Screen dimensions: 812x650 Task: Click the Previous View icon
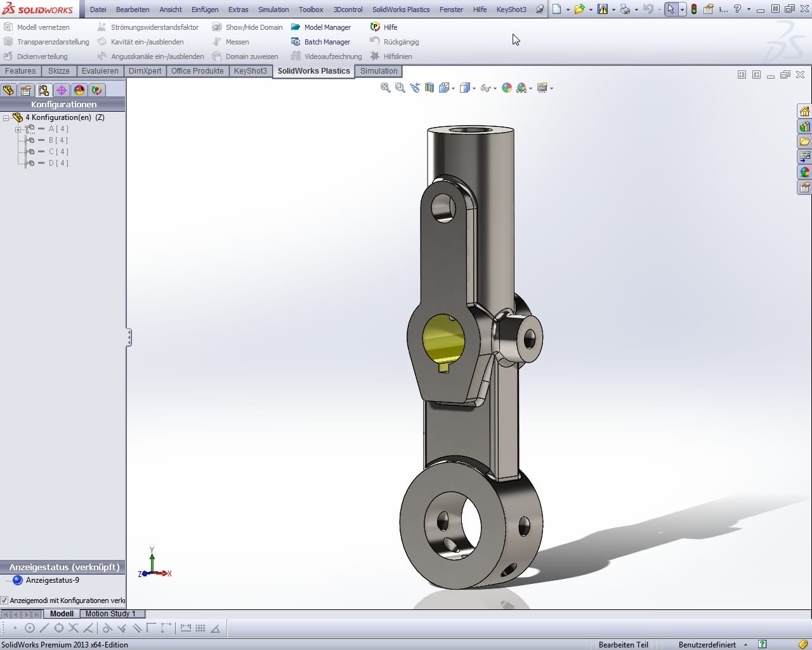click(x=415, y=88)
